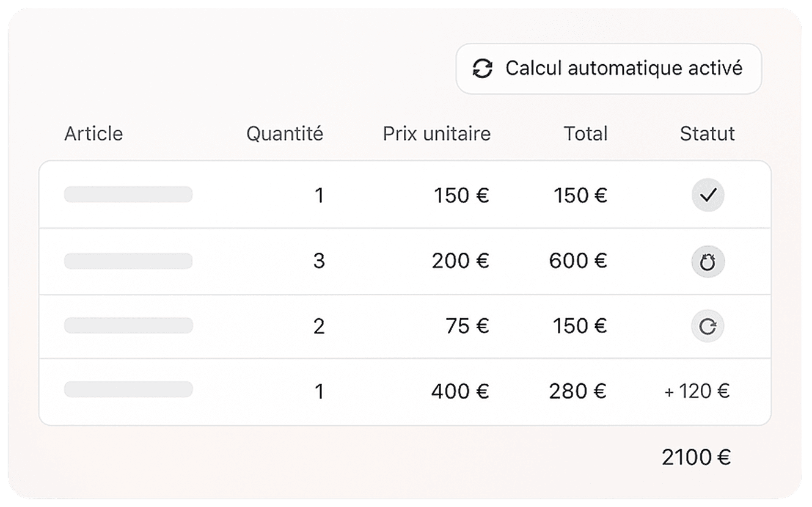The image size is (812, 507).
Task: Select the + 120 € status value
Action: tap(697, 391)
